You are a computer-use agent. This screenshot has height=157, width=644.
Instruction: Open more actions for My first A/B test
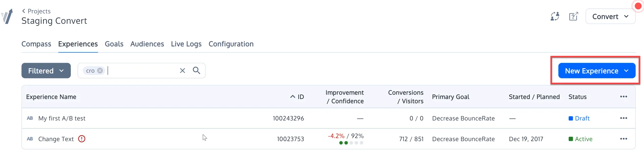[x=624, y=118]
